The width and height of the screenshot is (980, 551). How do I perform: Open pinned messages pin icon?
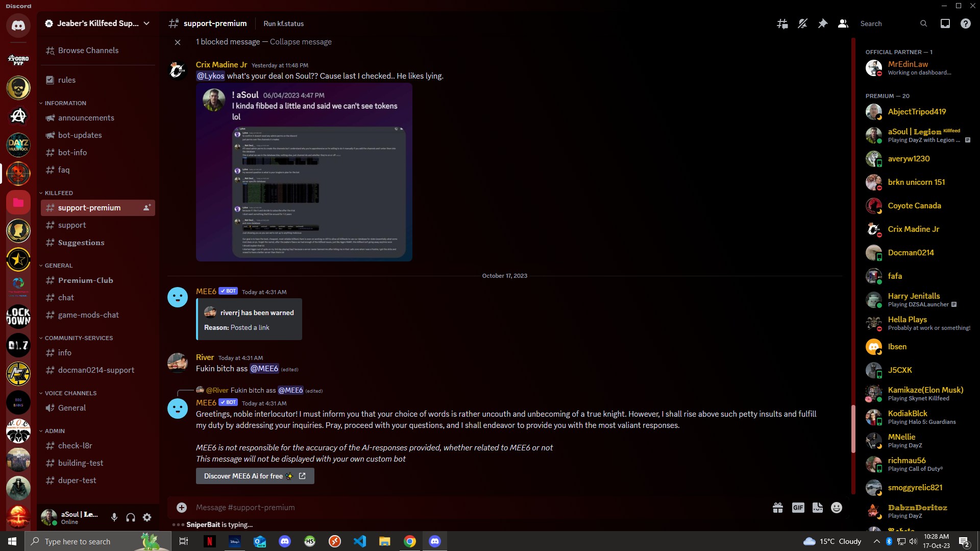pyautogui.click(x=822, y=23)
